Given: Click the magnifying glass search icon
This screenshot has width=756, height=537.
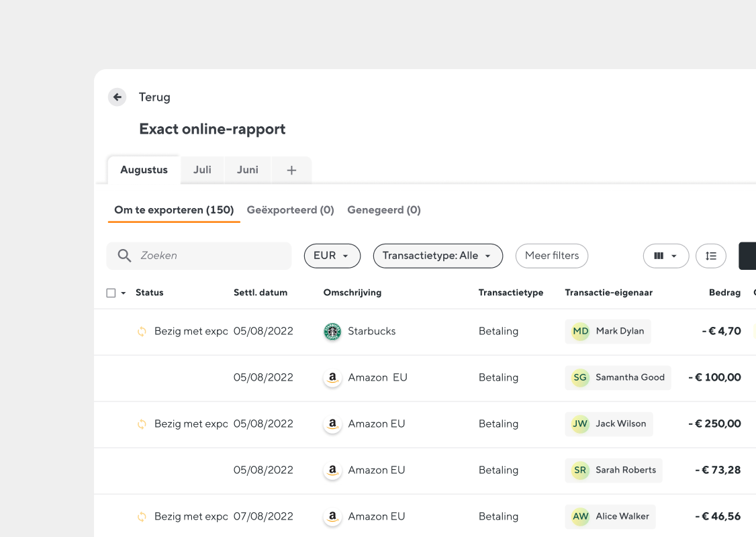Looking at the screenshot, I should 124,256.
